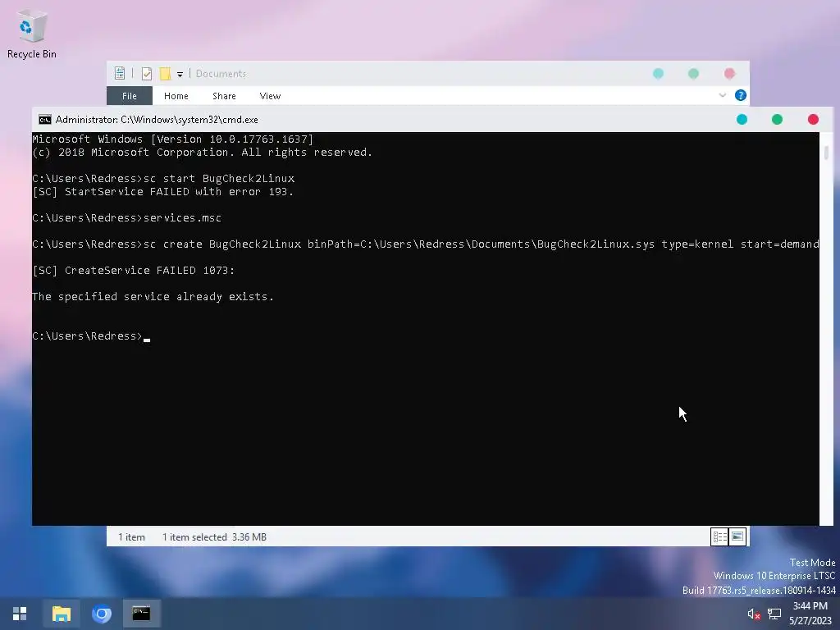The image size is (840, 630).
Task: Click the 'sc create BugCheck2Linux binPath' command line
Action: pyautogui.click(x=426, y=244)
